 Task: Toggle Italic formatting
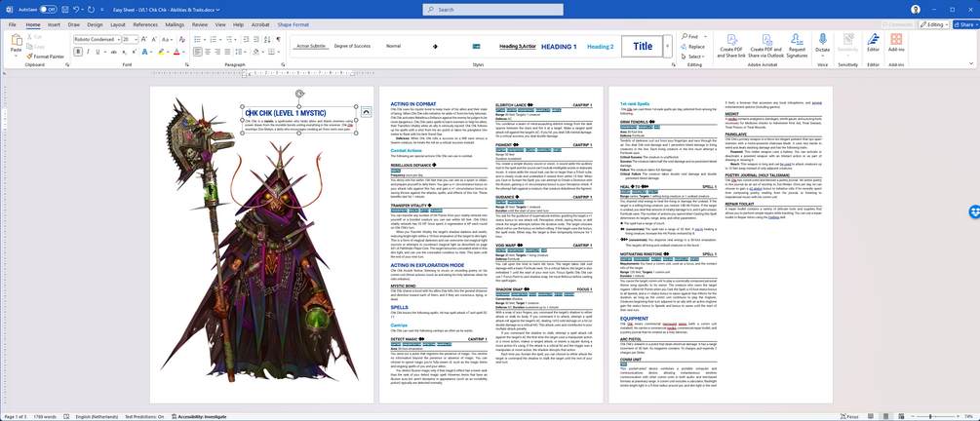pos(88,52)
